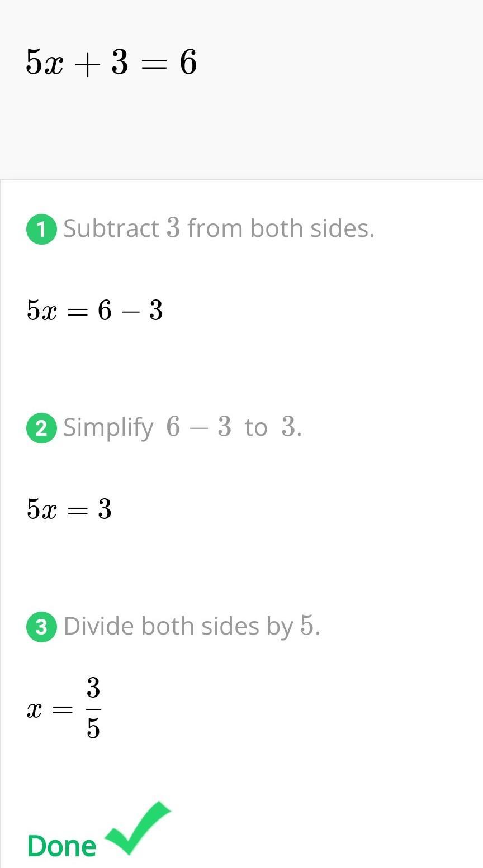Click the simplified equation 5x = 3
The image size is (483, 868).
point(69,509)
